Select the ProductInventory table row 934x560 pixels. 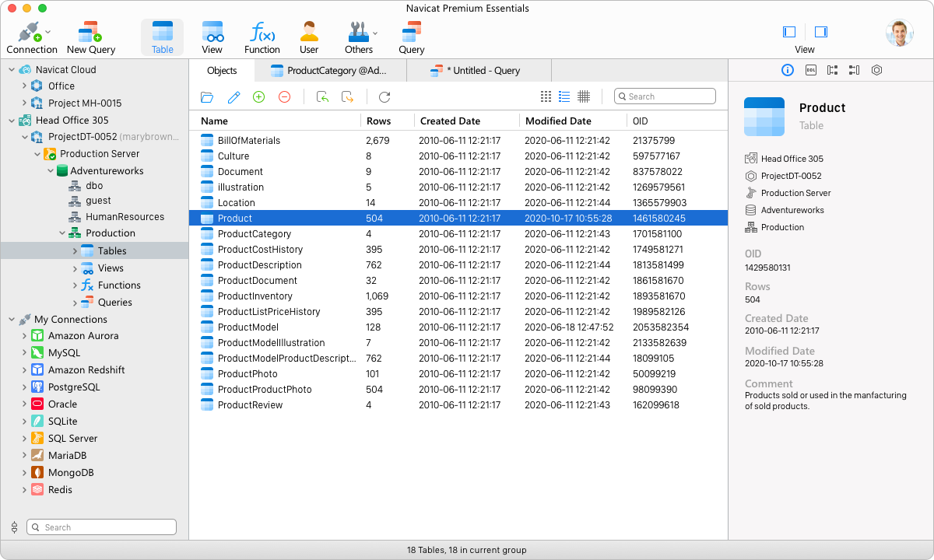click(458, 296)
